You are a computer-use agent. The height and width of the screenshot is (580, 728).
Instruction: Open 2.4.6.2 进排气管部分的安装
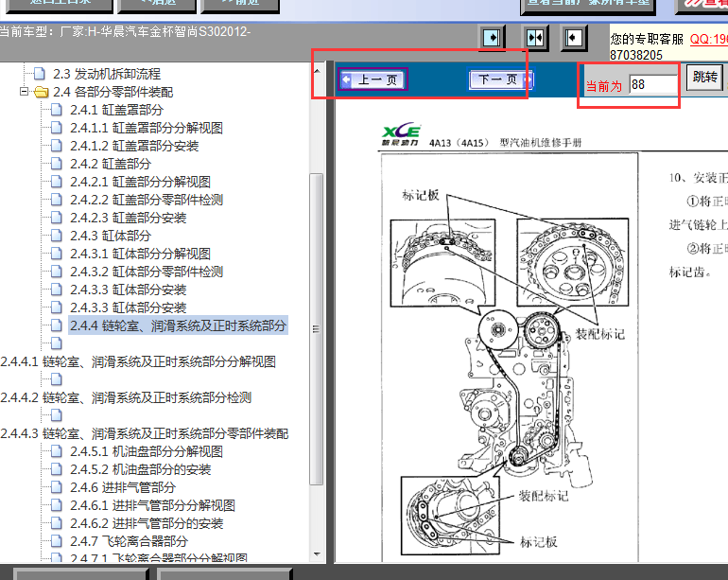[147, 524]
